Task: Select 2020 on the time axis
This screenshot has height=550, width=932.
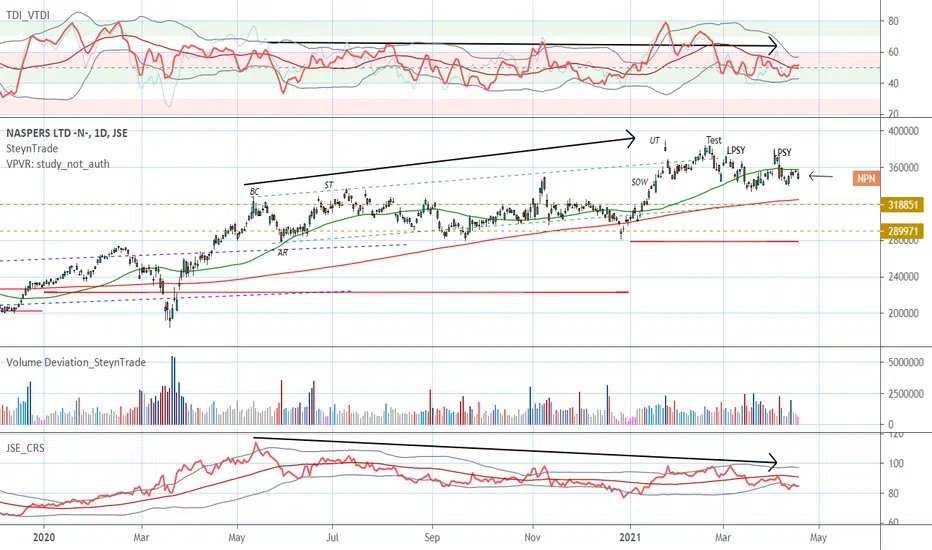Action: click(x=44, y=538)
